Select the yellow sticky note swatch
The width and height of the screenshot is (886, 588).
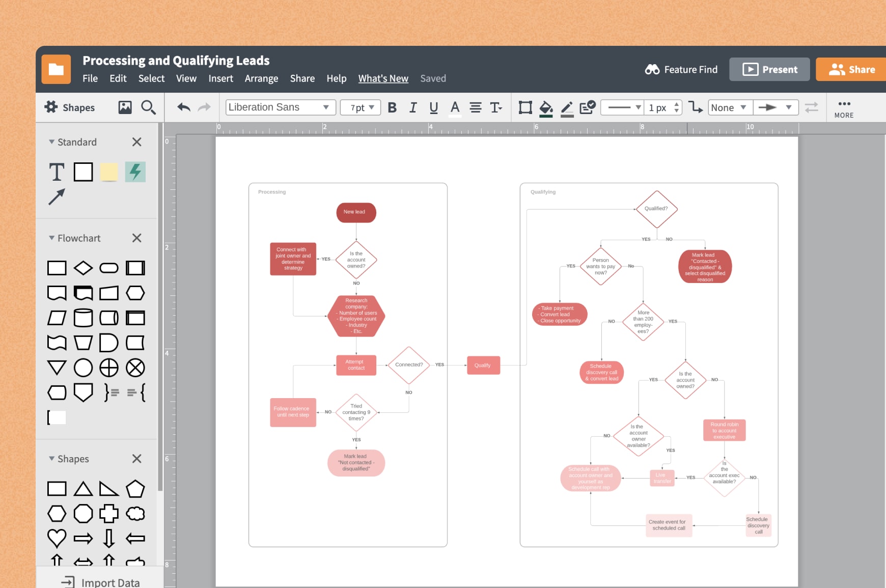109,172
